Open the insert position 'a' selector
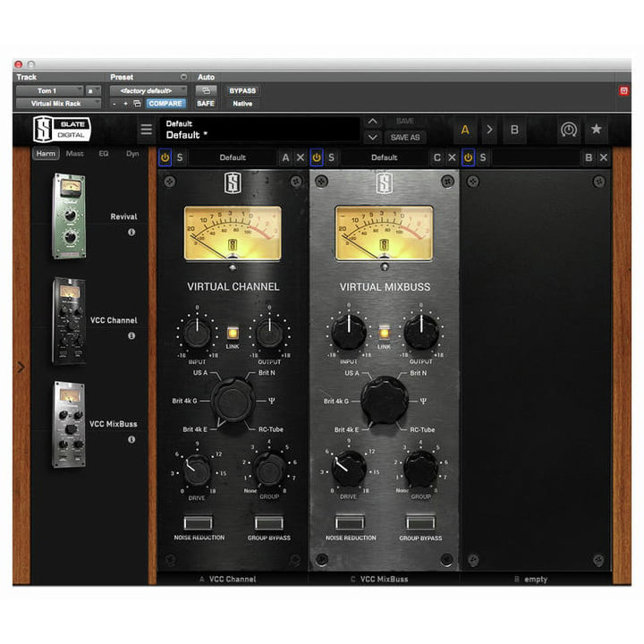The image size is (644, 644). [93, 90]
